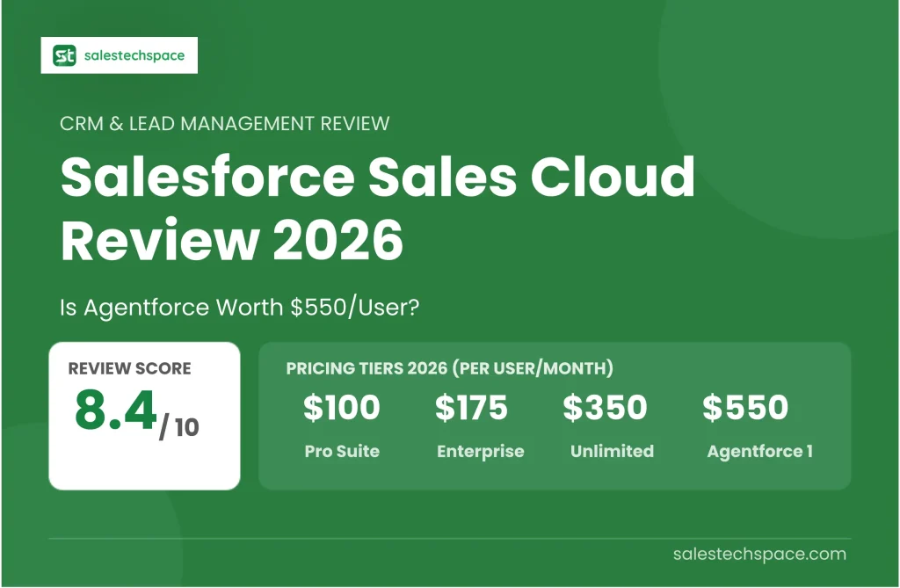Screen dimensions: 900x588
Task: Click the salestechspace.com footer URL
Action: pos(759,554)
